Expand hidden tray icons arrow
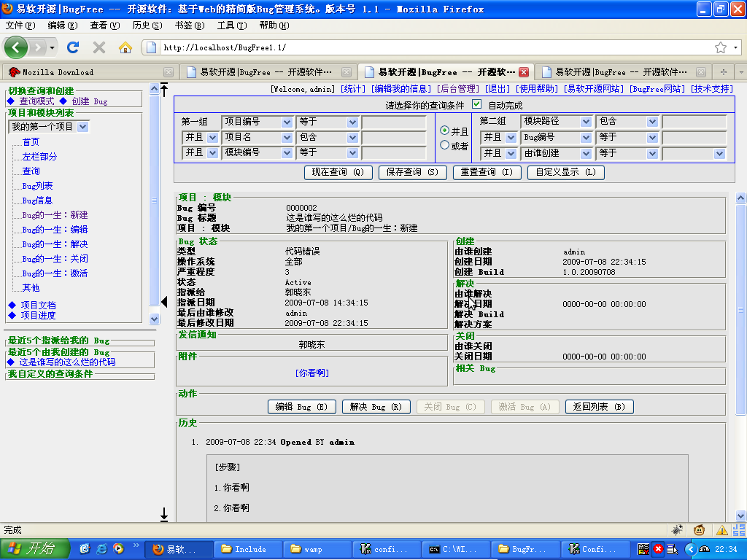Image resolution: width=747 pixels, height=560 pixels. [x=690, y=549]
